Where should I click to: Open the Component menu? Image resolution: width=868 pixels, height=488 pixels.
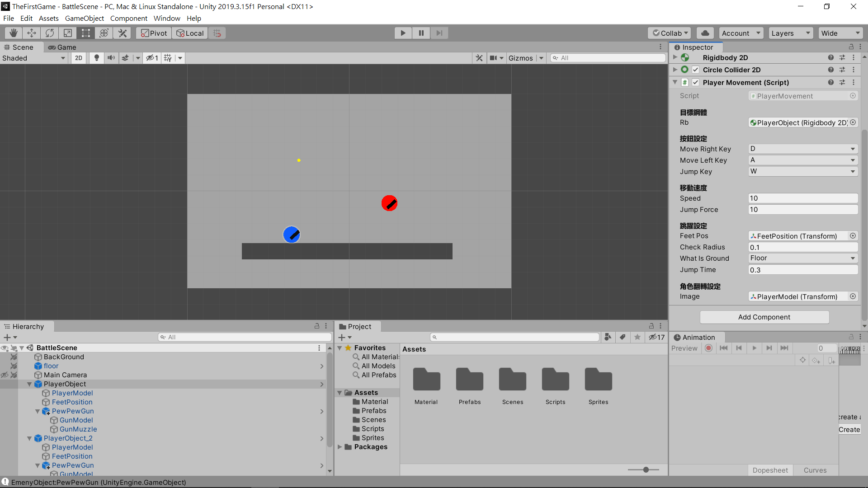(129, 19)
